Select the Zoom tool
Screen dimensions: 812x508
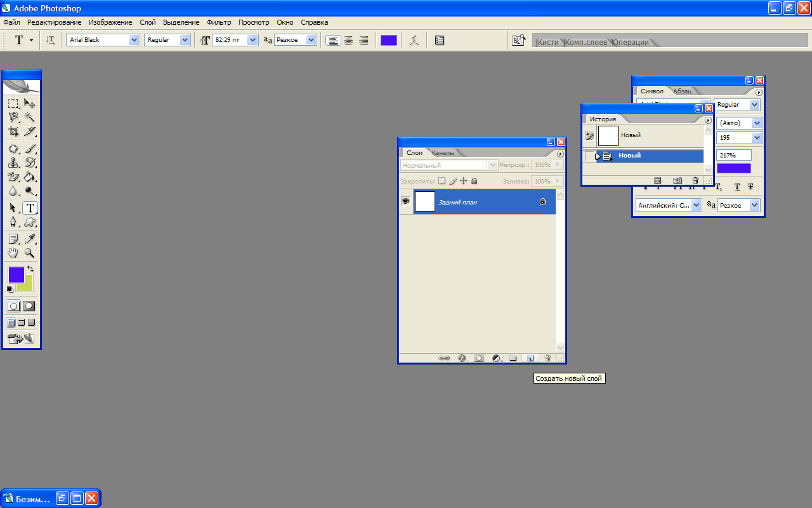point(30,253)
